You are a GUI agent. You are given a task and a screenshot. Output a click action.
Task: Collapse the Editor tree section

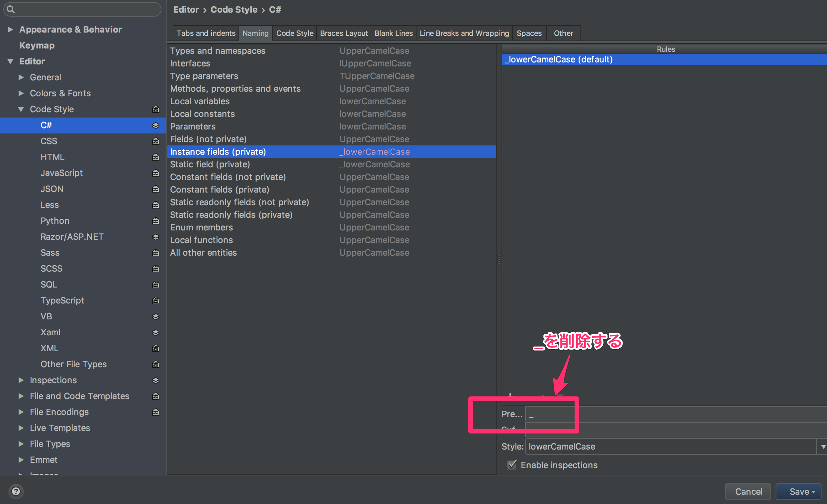click(x=10, y=61)
